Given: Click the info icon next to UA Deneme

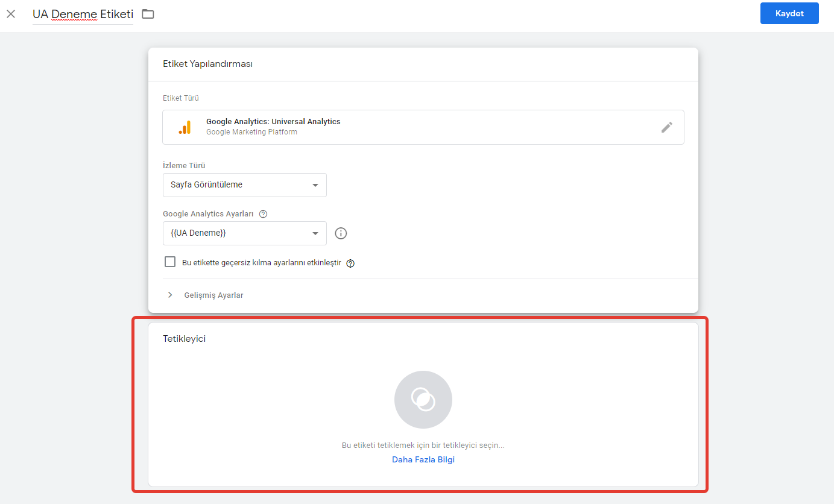Looking at the screenshot, I should pyautogui.click(x=341, y=233).
